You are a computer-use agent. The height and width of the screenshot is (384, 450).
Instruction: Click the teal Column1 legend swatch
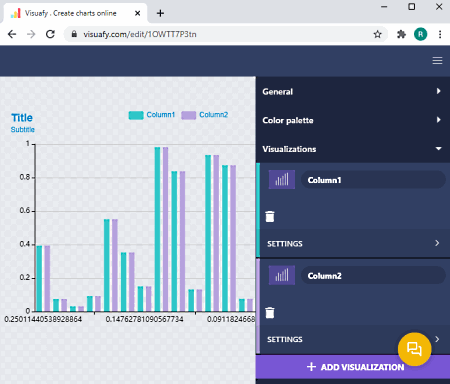tap(136, 115)
